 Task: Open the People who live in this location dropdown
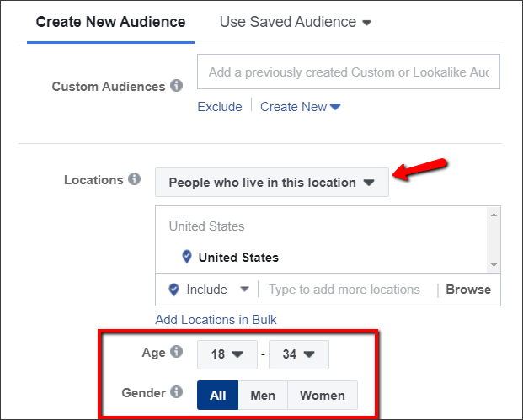pyautogui.click(x=272, y=183)
